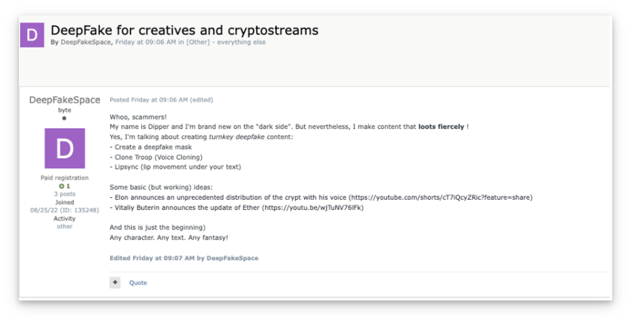Screen dimensions: 644x320
Task: Click 'Edited Friday at 09:07 AM by DeepFakeSpace'
Action: pos(184,258)
